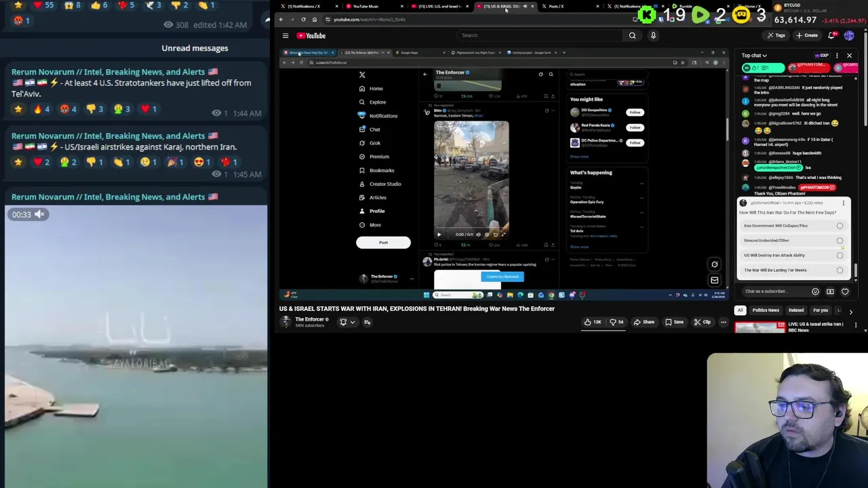Click heart reaction on Karaj airstrikes message
The height and width of the screenshot is (488, 868).
(x=42, y=161)
